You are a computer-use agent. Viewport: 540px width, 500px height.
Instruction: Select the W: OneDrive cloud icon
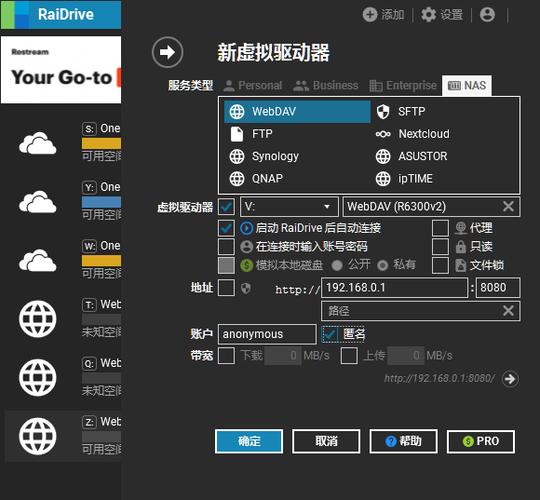(x=38, y=260)
